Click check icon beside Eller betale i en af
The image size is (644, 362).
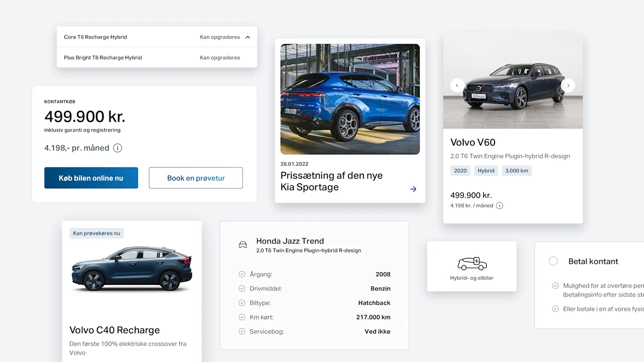click(x=555, y=309)
